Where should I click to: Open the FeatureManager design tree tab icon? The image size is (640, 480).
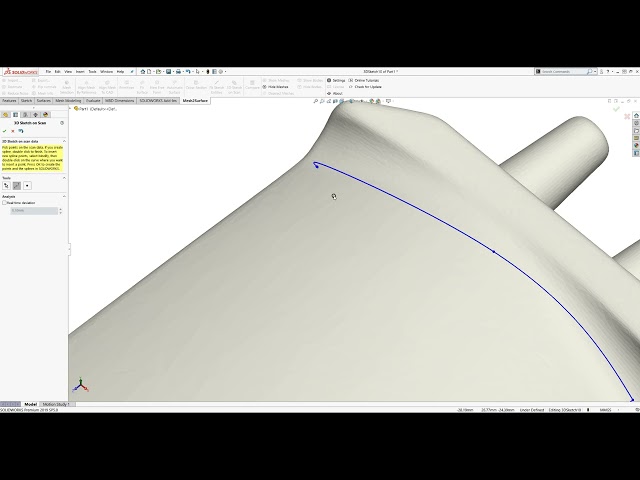6,115
